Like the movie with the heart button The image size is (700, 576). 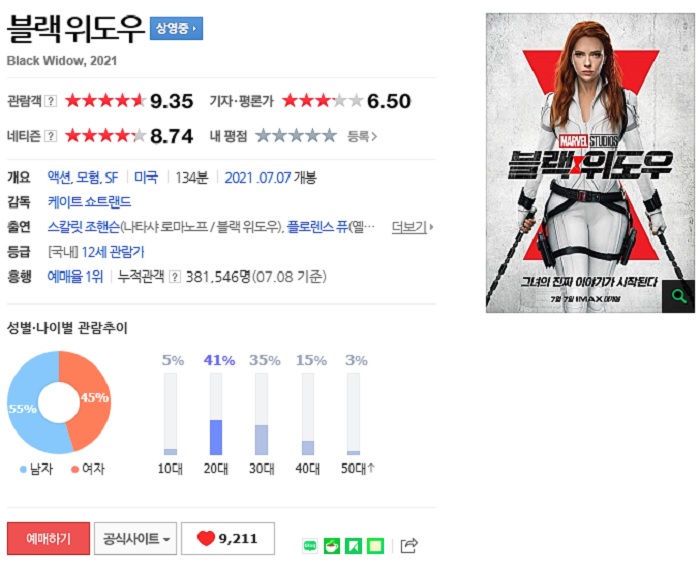(x=228, y=538)
